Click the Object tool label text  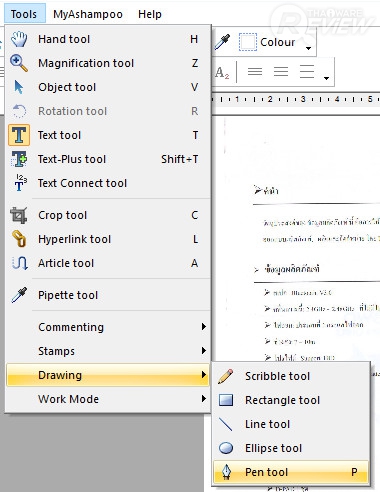point(67,87)
